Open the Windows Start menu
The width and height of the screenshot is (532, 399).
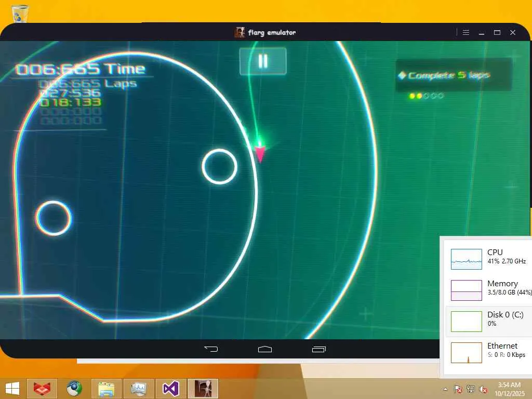[12, 389]
